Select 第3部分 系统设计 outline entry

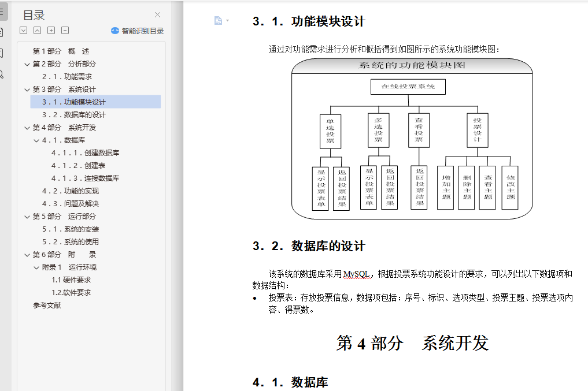pos(64,89)
